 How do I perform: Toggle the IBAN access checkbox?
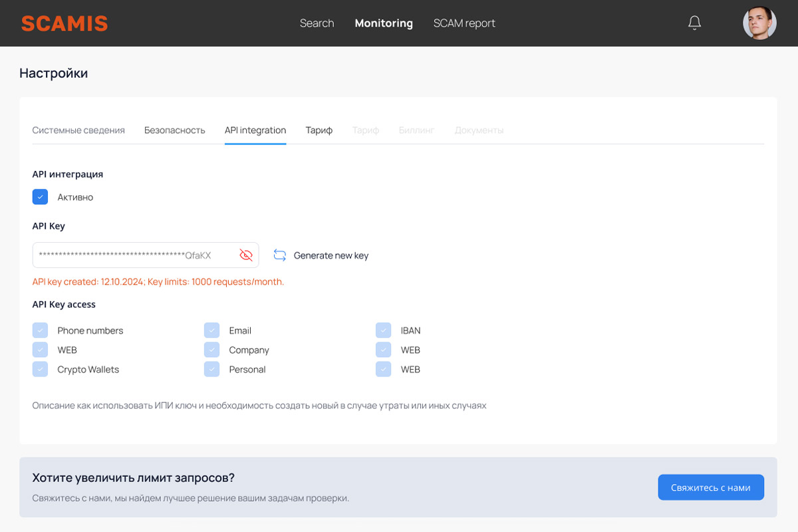(x=383, y=331)
